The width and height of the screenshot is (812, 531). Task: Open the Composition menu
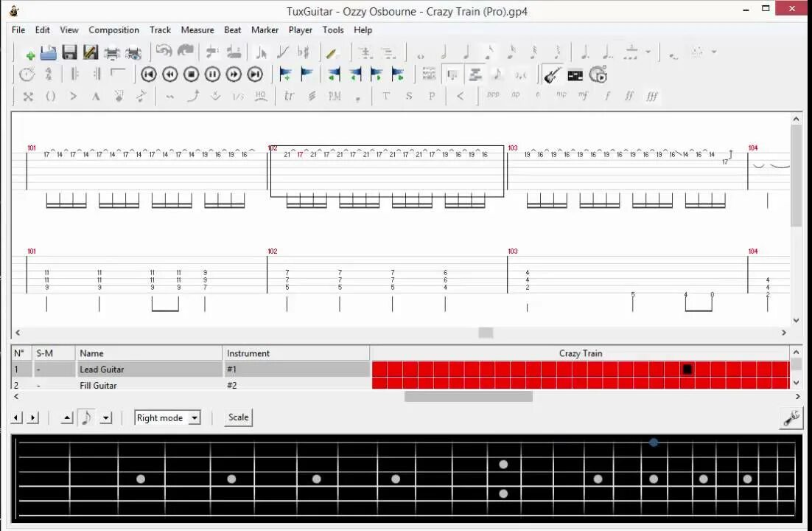(113, 30)
